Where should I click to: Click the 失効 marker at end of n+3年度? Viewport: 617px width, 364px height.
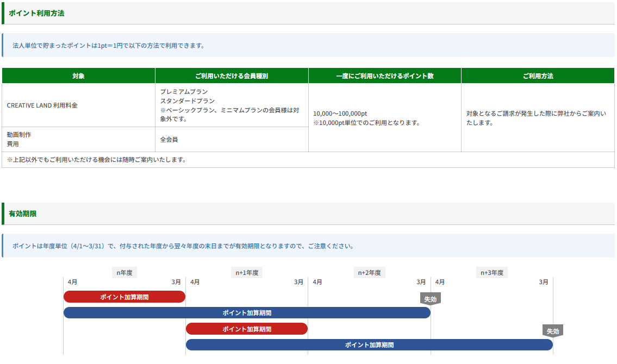(x=552, y=331)
